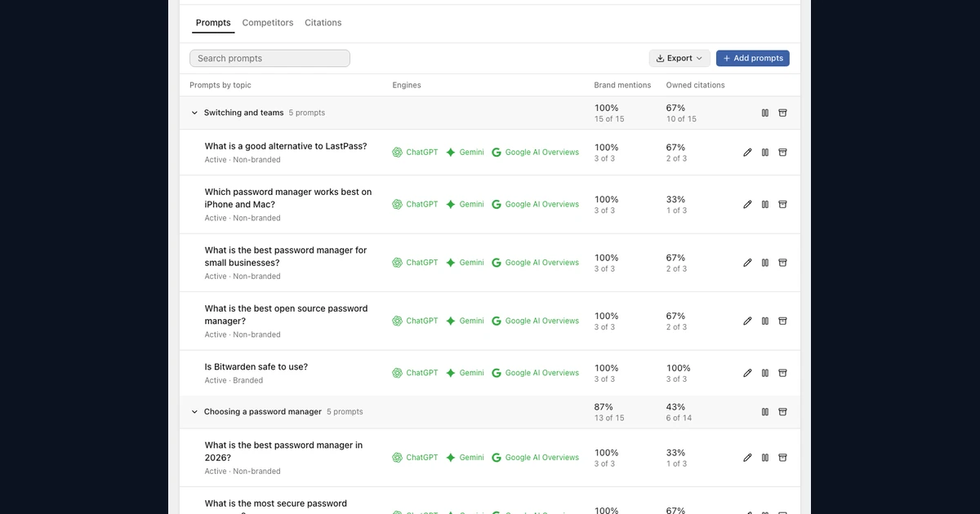Open the best open source password manager prompt
The width and height of the screenshot is (980, 514).
(x=287, y=315)
